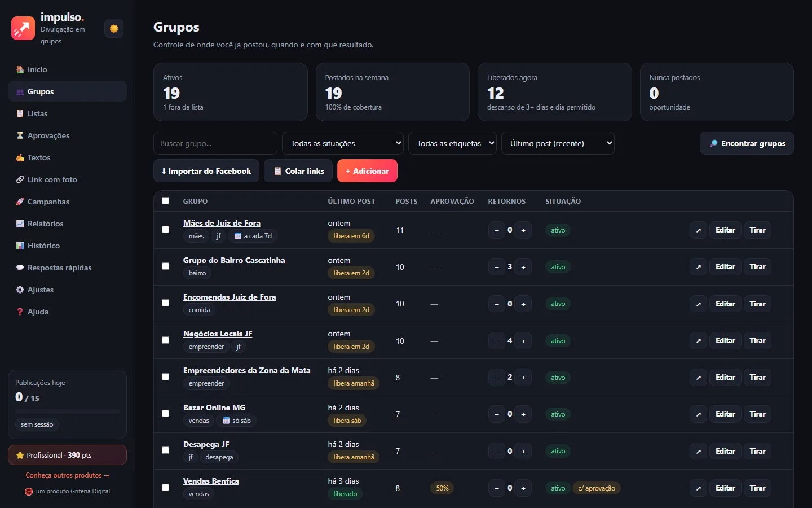Image resolution: width=812 pixels, height=508 pixels.
Task: Decrease retornos for Negócios Locais JF
Action: (x=497, y=341)
